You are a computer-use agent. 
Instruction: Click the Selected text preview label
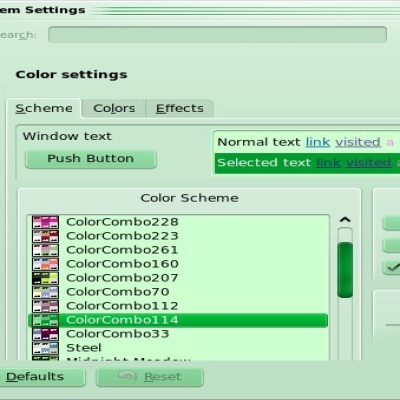[x=264, y=163]
